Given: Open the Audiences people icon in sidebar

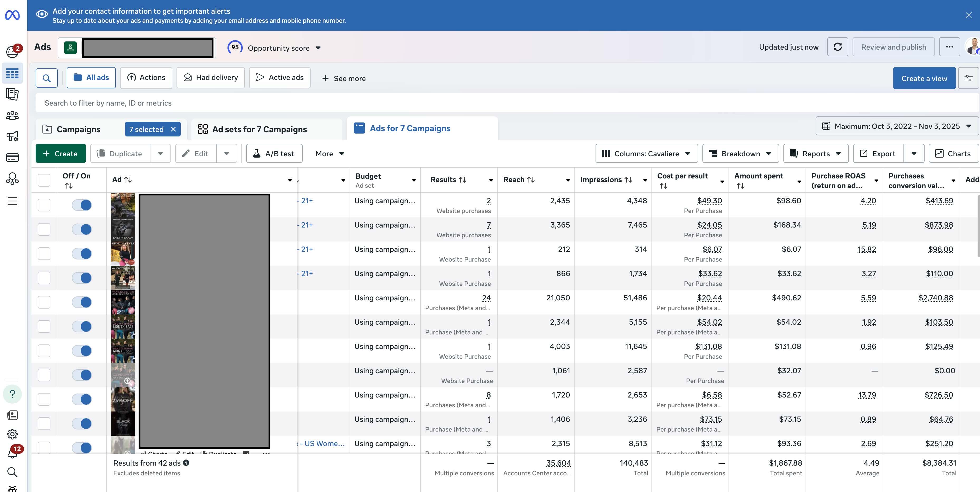Looking at the screenshot, I should (x=12, y=115).
